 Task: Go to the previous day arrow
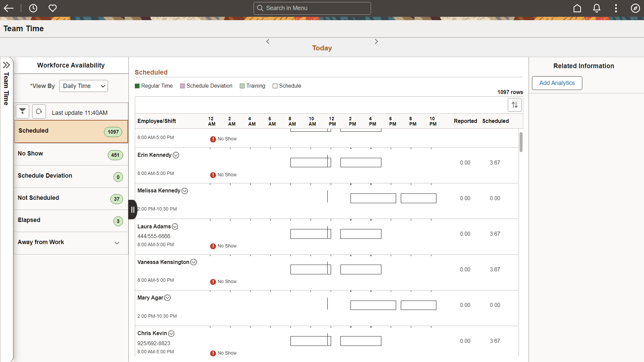click(268, 41)
